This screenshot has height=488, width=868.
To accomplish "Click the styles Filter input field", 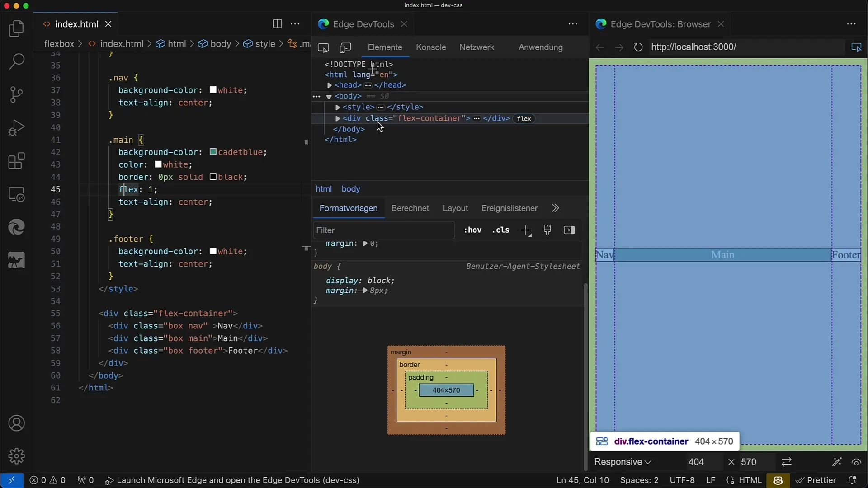I will click(384, 230).
